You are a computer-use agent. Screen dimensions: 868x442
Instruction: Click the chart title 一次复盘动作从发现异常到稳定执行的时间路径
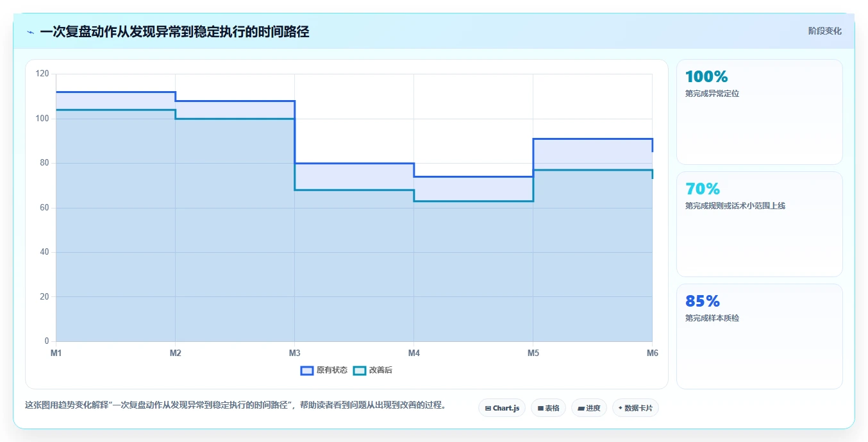[x=174, y=32]
